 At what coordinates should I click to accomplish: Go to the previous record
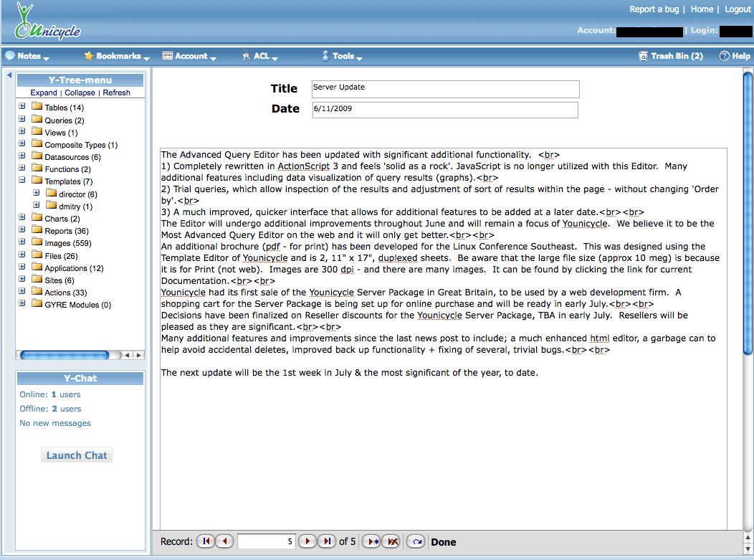click(x=224, y=541)
